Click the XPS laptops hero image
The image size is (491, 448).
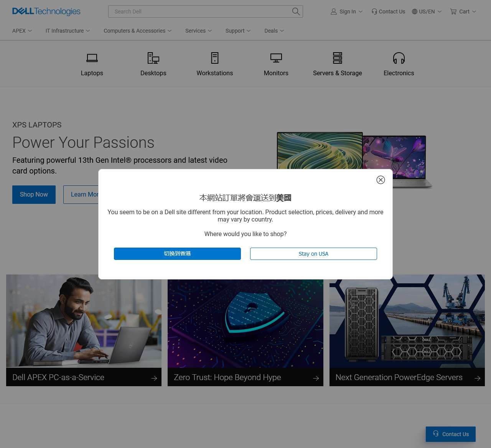click(x=354, y=150)
